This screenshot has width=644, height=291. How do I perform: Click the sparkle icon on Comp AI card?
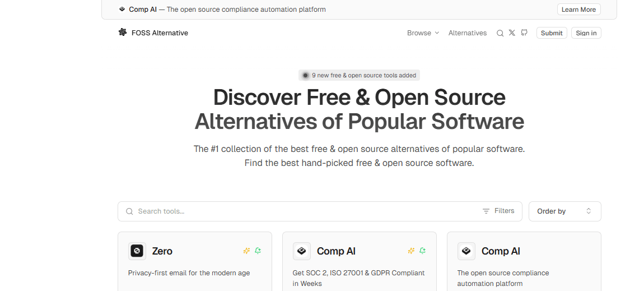[411, 251]
